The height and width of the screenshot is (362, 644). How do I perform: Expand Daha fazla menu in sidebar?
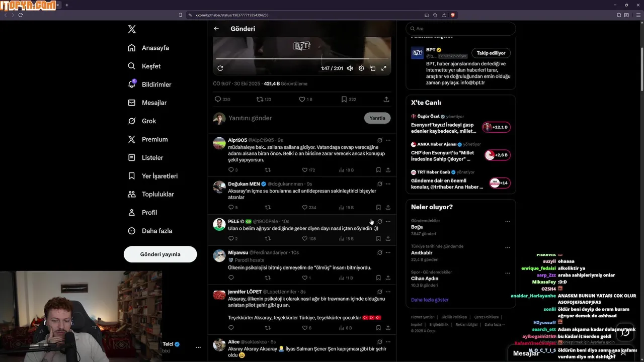point(150,231)
